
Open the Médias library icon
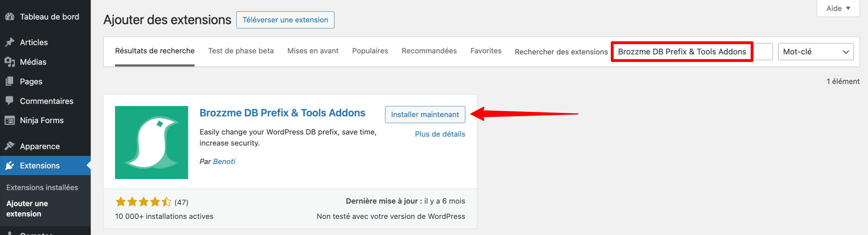point(10,62)
